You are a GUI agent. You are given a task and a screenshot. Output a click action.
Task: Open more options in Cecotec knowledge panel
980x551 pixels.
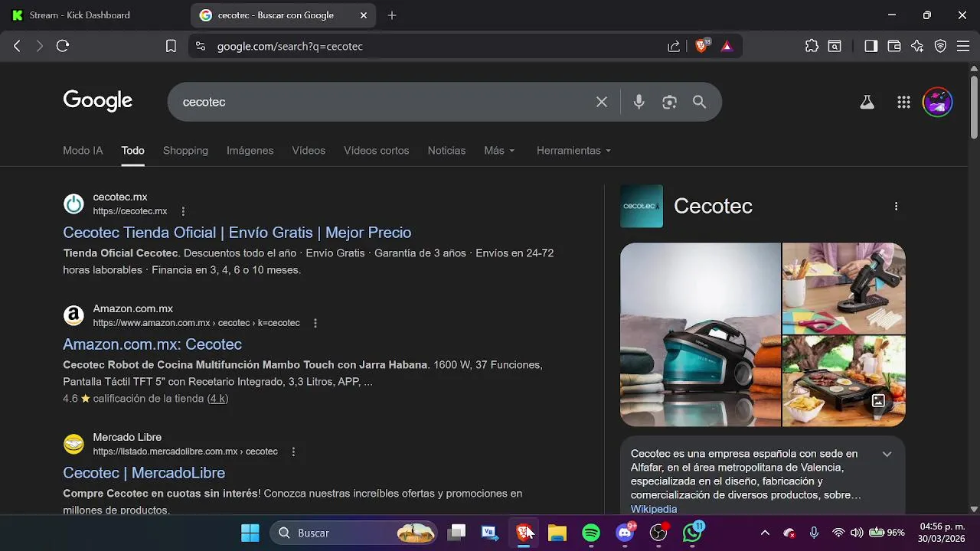point(896,206)
